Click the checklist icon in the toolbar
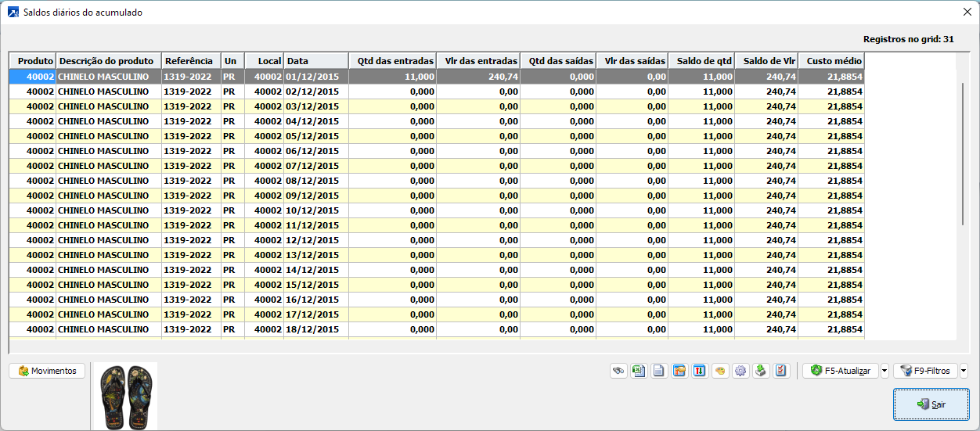Viewport: 980px width, 431px height. [x=781, y=371]
